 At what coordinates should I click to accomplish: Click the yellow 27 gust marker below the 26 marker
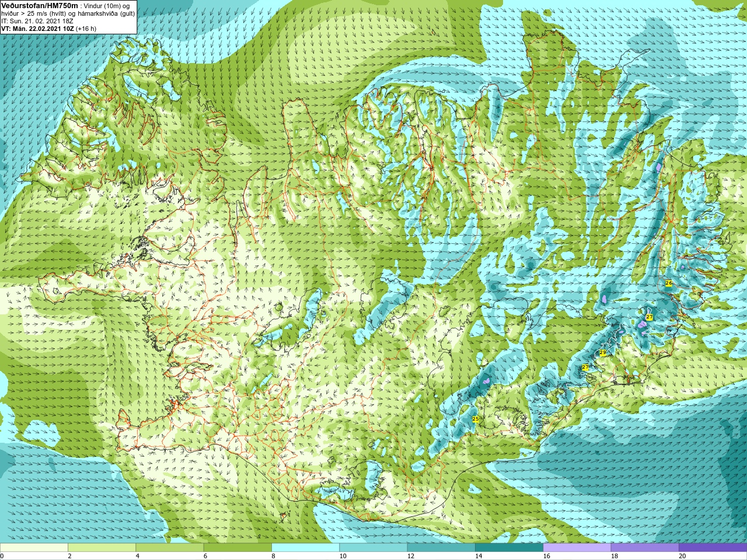pyautogui.click(x=649, y=317)
